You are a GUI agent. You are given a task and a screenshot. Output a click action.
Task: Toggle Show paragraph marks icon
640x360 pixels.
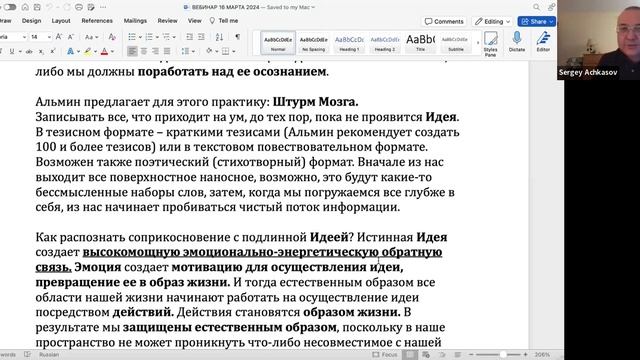pos(237,37)
